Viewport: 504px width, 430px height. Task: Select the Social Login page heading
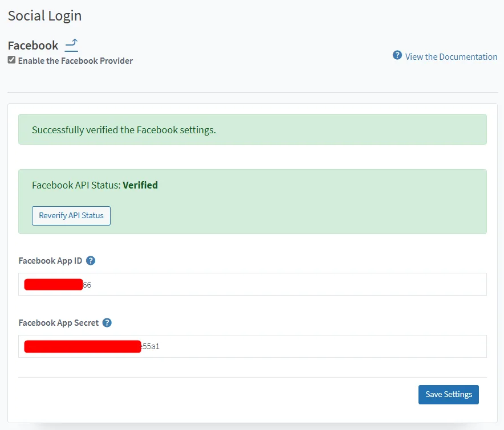pos(44,15)
